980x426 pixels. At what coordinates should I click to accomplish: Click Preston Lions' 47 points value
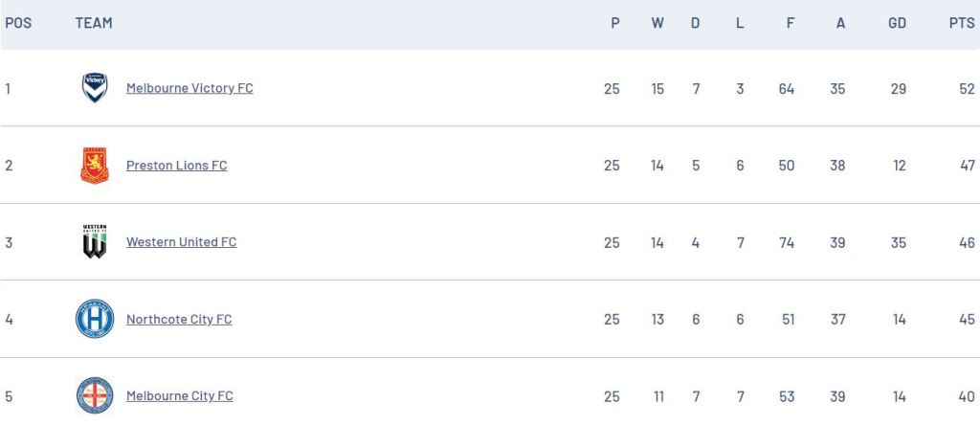967,166
